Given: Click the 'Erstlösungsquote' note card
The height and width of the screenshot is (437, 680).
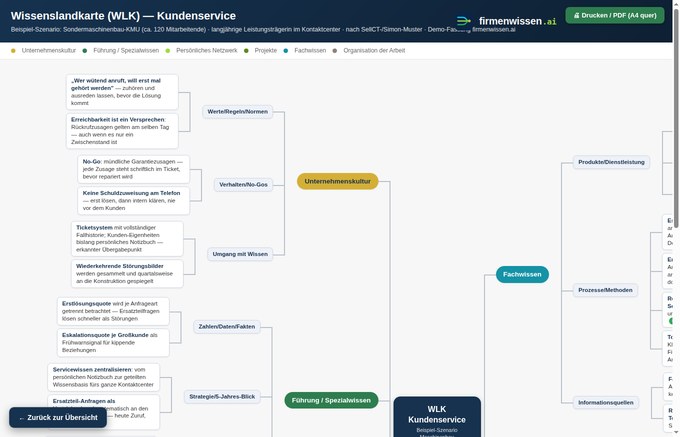Looking at the screenshot, I should click(x=113, y=311).
